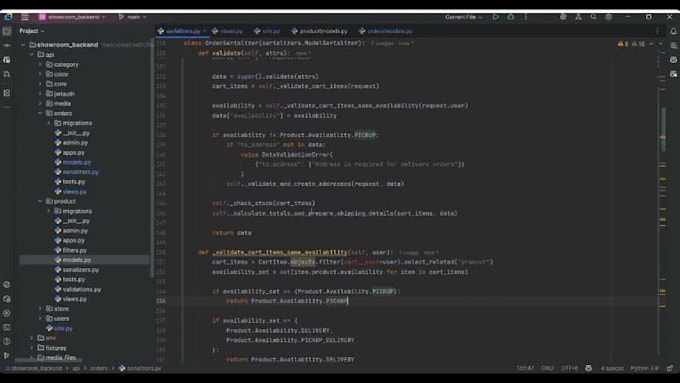Viewport: 680px width, 383px height.
Task: Expand the category folder
Action: (40, 65)
